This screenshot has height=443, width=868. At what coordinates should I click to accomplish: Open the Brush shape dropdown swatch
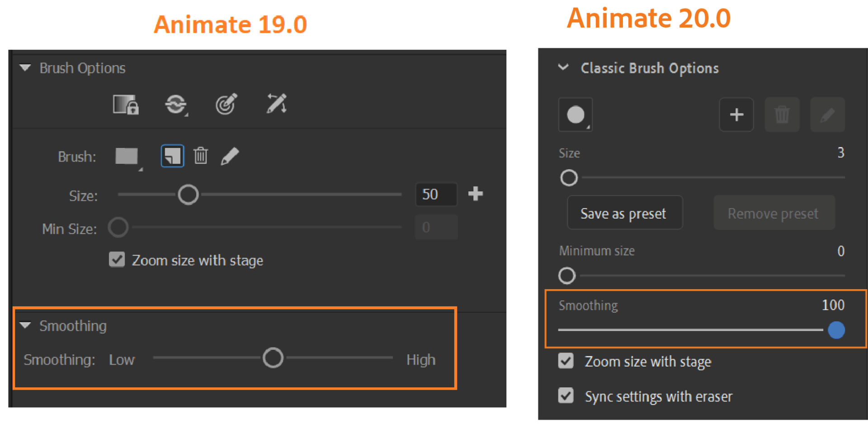point(127,157)
